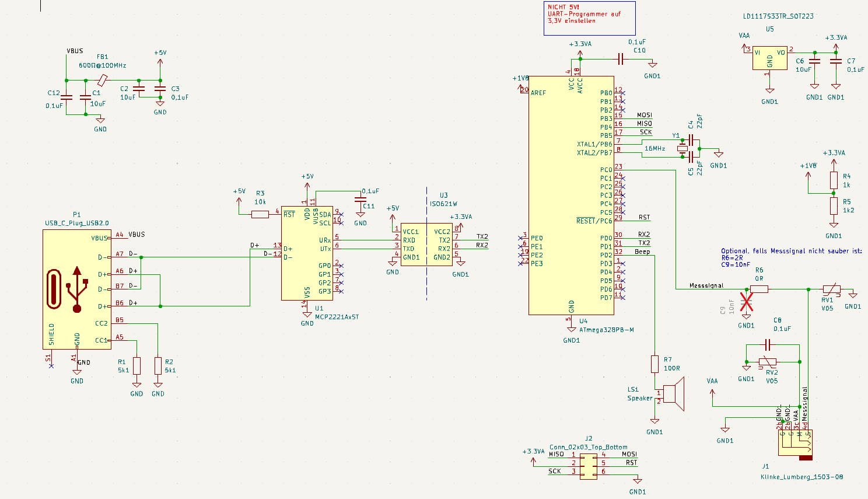Viewport: 868px width, 499px height.
Task: Select the Messsignal net label near R6
Action: [x=706, y=285]
